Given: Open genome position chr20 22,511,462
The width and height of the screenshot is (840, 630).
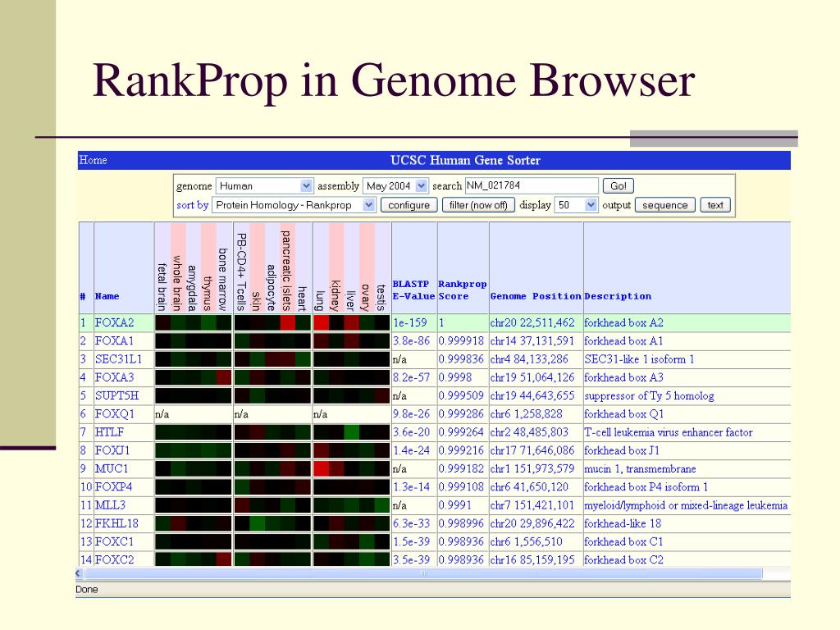Looking at the screenshot, I should [x=532, y=322].
